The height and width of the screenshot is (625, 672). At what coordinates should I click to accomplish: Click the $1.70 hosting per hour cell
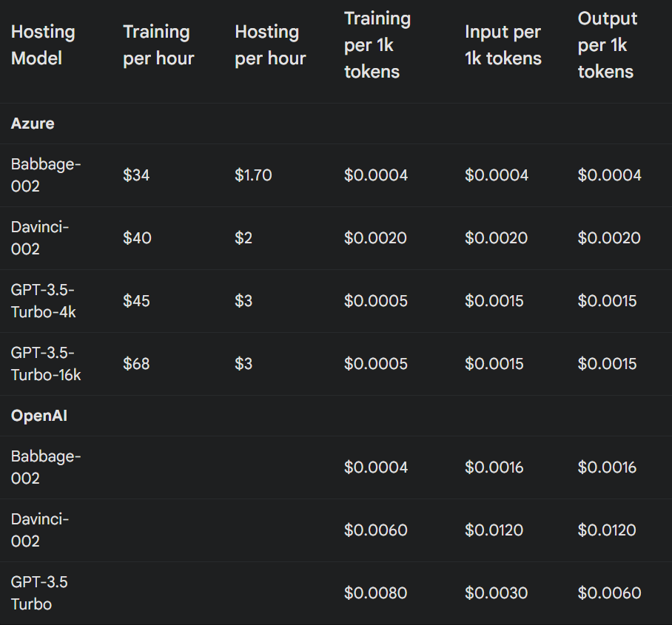tap(253, 175)
